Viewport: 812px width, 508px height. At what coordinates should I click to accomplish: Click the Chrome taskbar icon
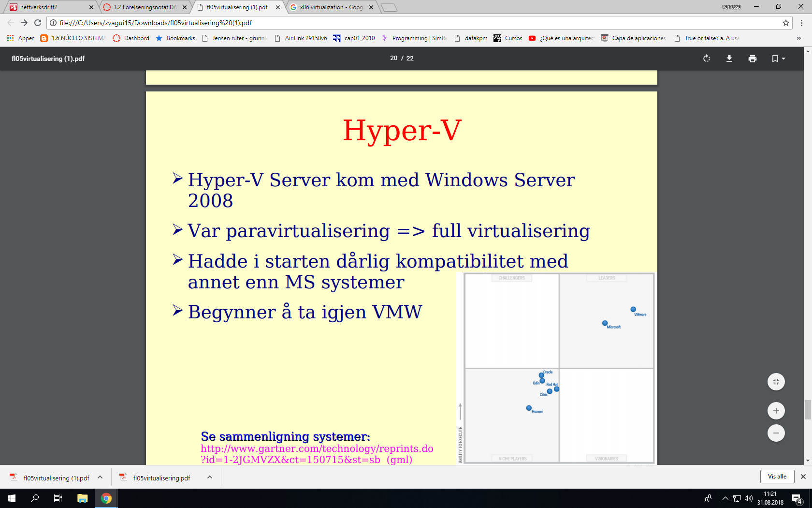[106, 498]
